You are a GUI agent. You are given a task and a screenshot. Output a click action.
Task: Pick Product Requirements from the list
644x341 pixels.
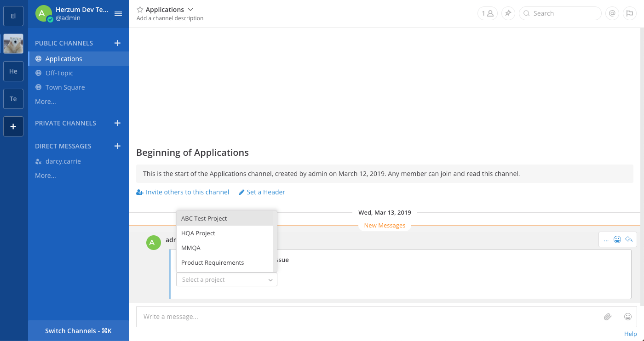tap(213, 262)
